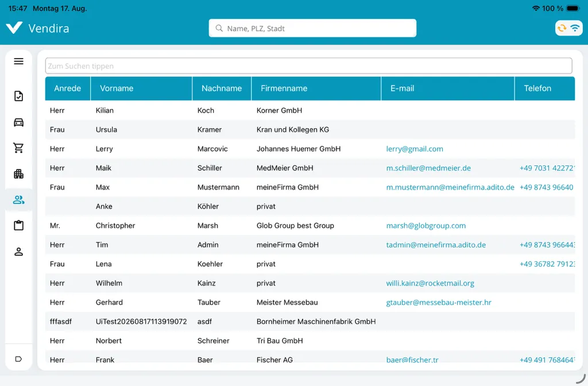Viewport: 588px width, 386px height.
Task: Click 'Meister Messebau' company cell
Action: point(287,302)
